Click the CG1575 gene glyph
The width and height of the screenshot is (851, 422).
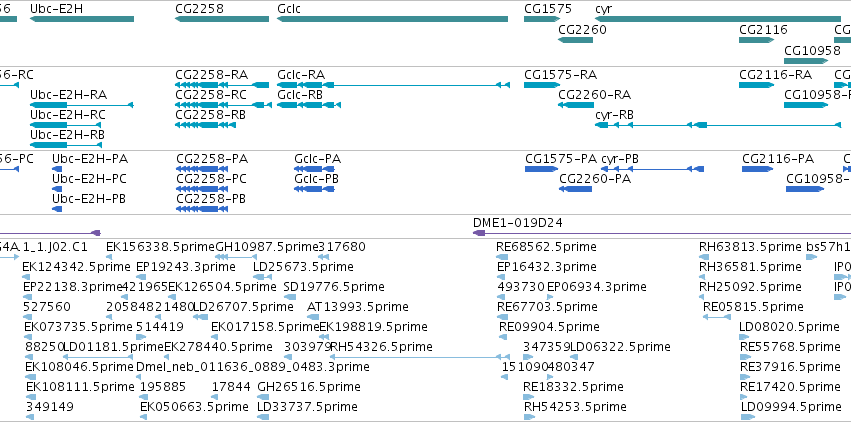542,19
